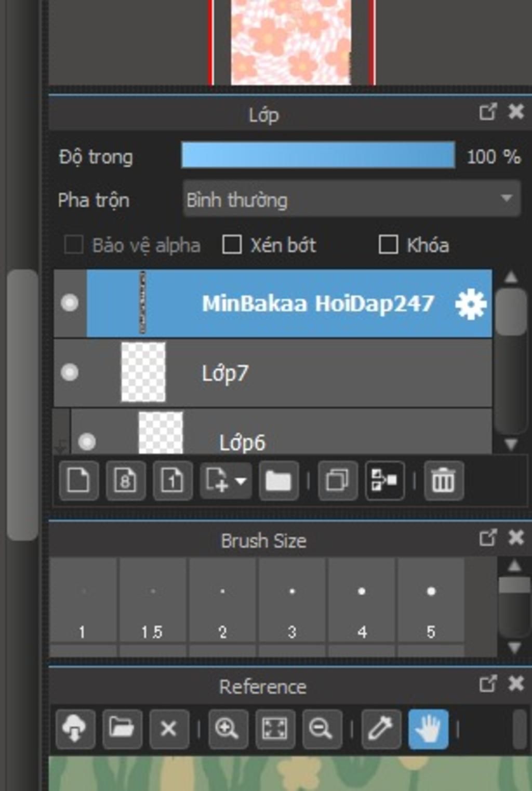
Task: Add a new 8-bit layer
Action: (125, 480)
